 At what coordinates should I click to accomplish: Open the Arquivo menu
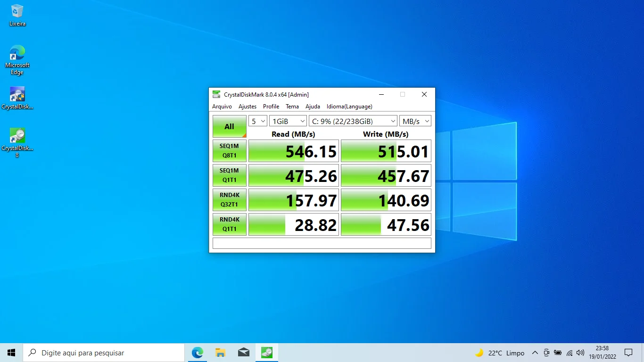click(222, 107)
